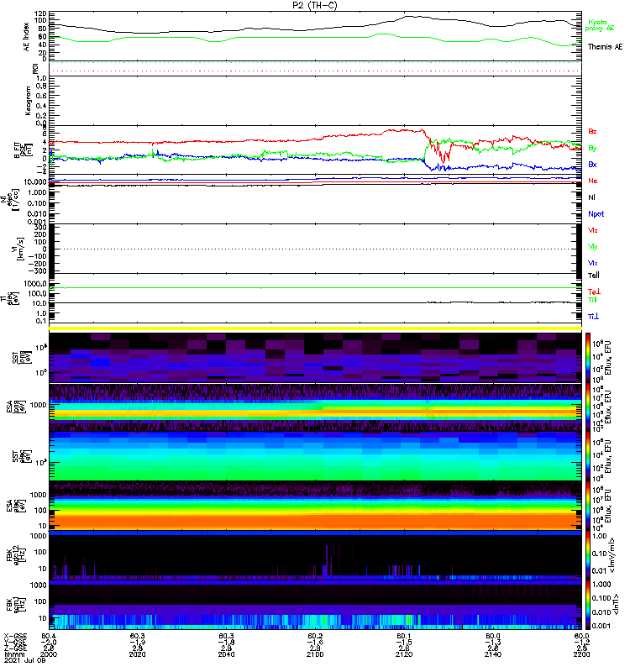The height and width of the screenshot is (672, 630).
Task: Click the 2100 time tick label
Action: tap(315, 654)
